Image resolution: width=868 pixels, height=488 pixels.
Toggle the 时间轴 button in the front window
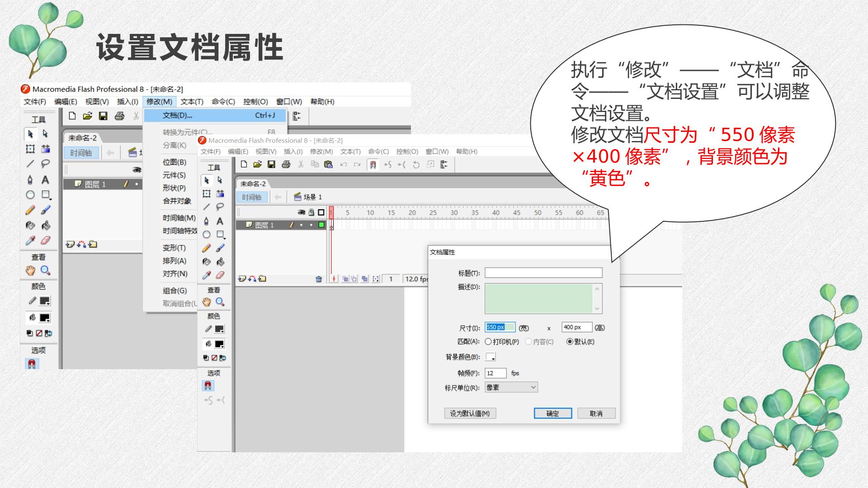(x=252, y=197)
